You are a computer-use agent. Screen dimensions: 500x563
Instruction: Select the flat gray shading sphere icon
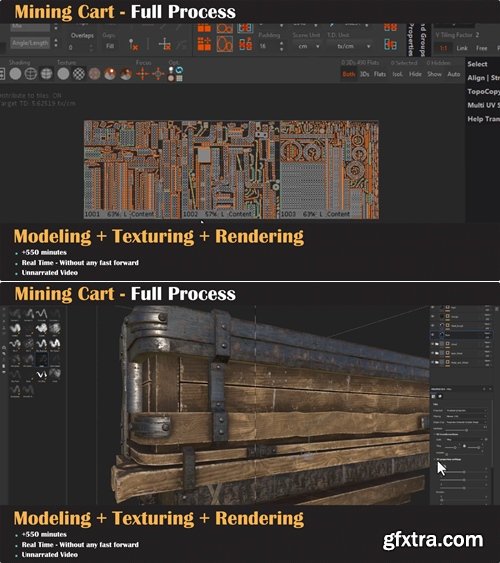coord(15,74)
